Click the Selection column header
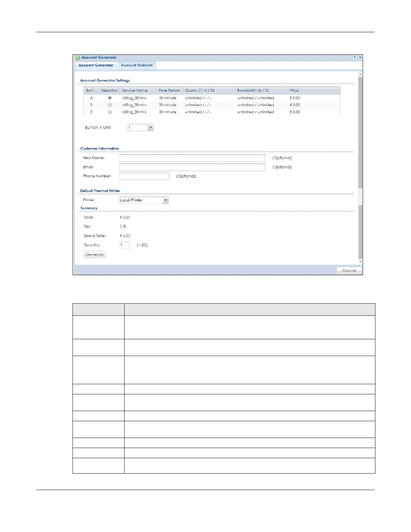Screen dimensions: 411x532 [x=110, y=90]
